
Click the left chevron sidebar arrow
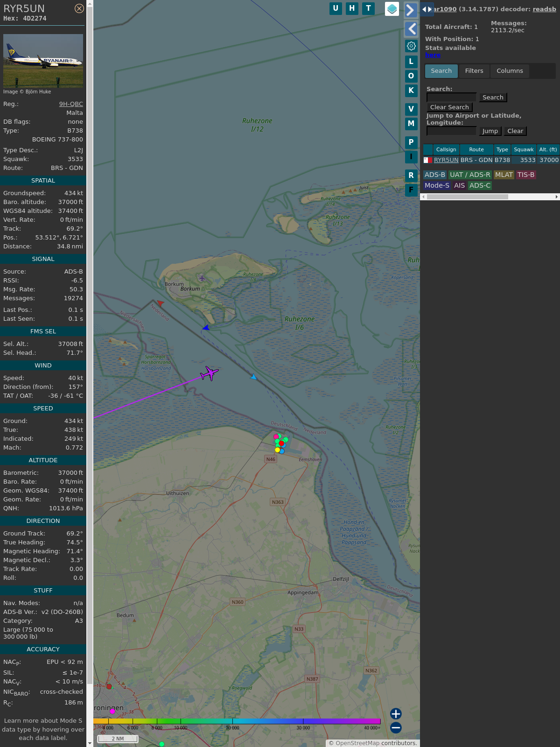[x=411, y=29]
